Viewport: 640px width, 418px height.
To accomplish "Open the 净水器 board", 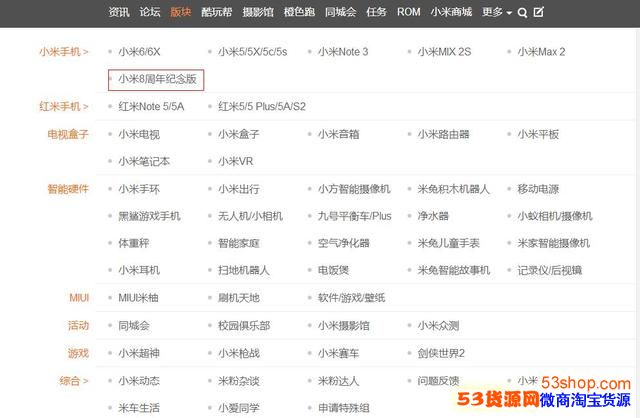I will pyautogui.click(x=433, y=216).
